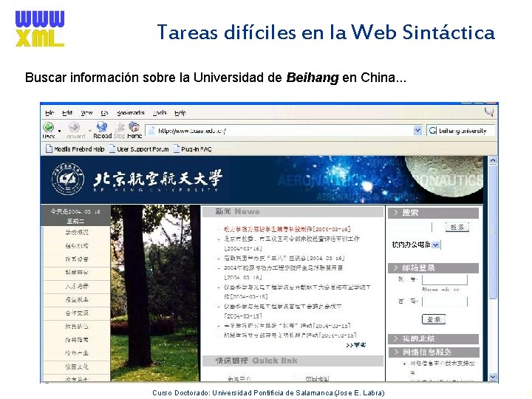Open the File menu
Image resolution: width=532 pixels, height=399 pixels.
(x=50, y=112)
